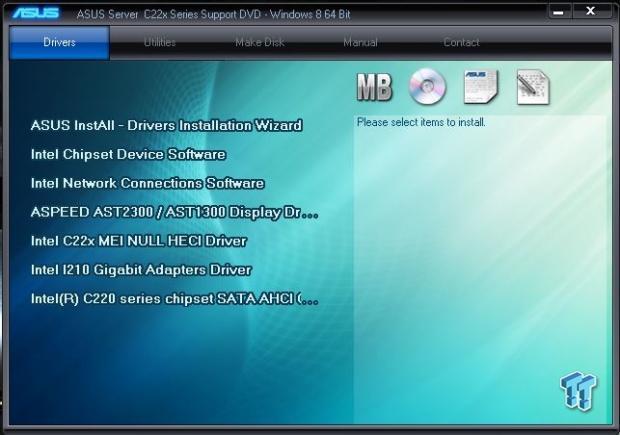Go to the Manual tab

360,42
